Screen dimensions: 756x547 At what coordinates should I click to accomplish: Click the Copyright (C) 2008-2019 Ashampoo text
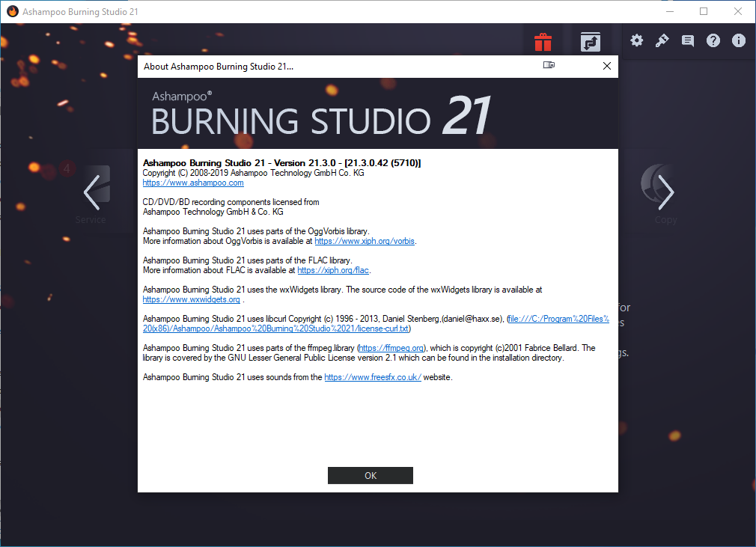[x=253, y=173]
